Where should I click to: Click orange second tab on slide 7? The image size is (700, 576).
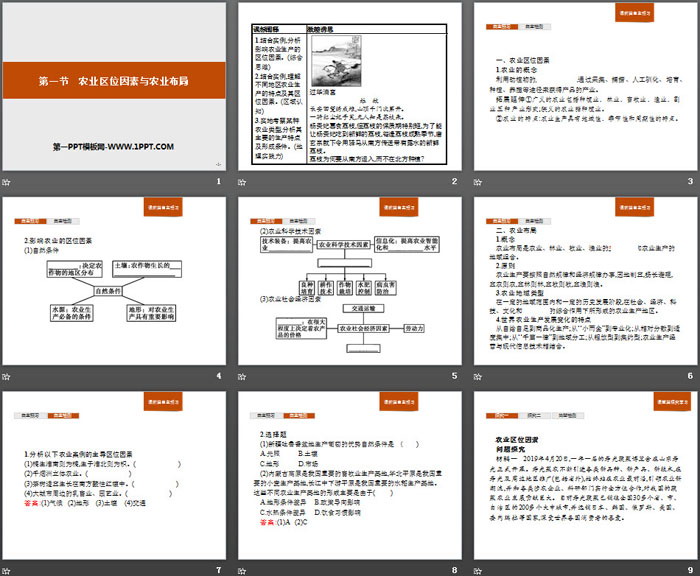(63, 416)
